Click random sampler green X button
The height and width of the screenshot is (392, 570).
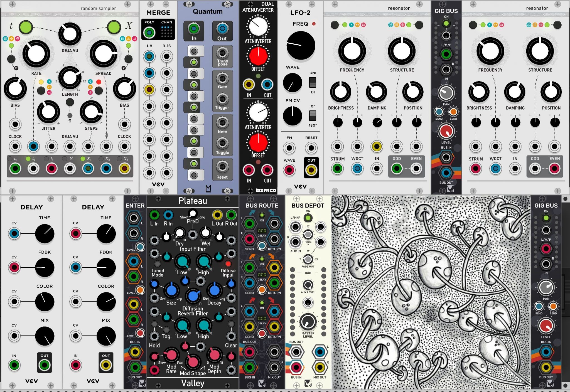coord(114,27)
